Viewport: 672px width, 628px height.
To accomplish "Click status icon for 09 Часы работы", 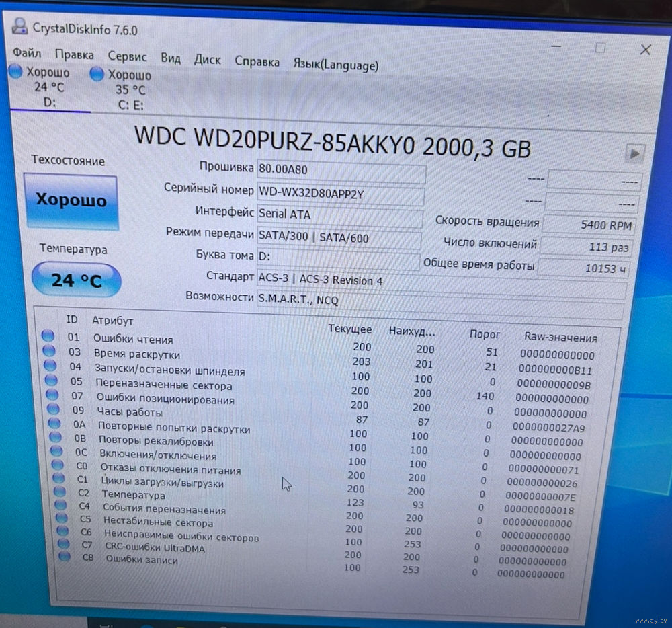I will [x=53, y=409].
